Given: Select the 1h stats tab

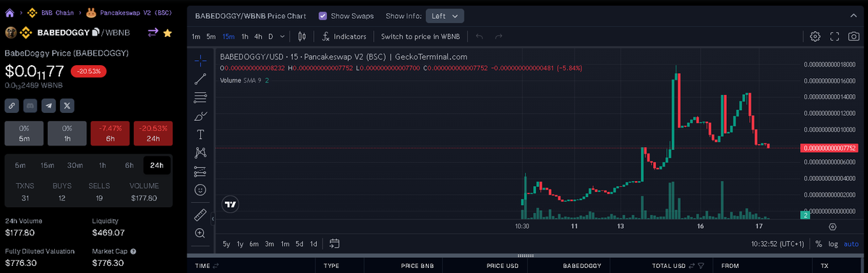Looking at the screenshot, I should (102, 165).
